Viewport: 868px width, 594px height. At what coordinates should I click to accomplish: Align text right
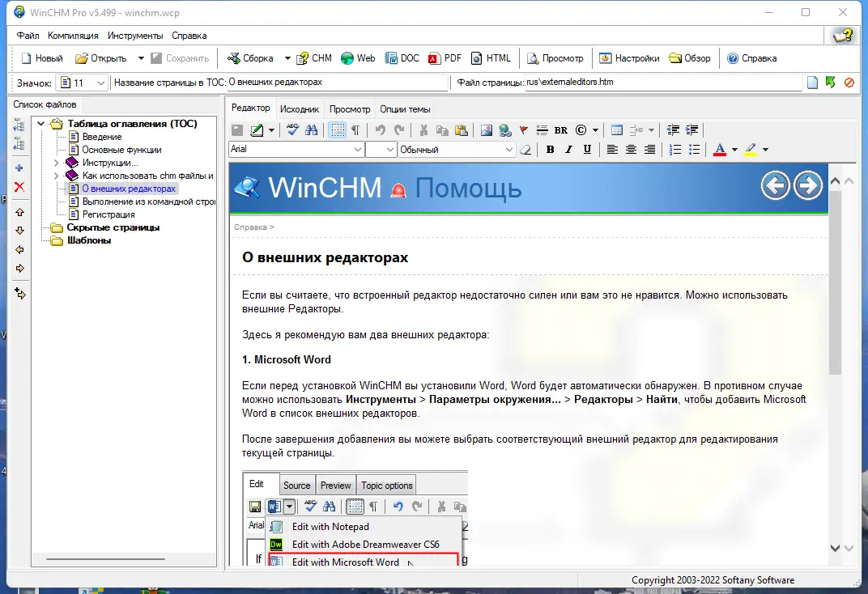coord(649,150)
